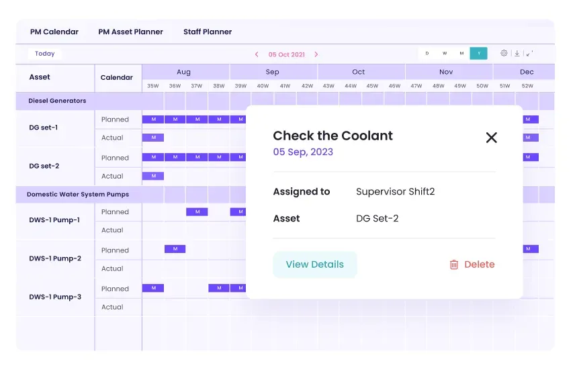Go to previous date with left chevron
The image size is (579, 392).
pyautogui.click(x=256, y=54)
